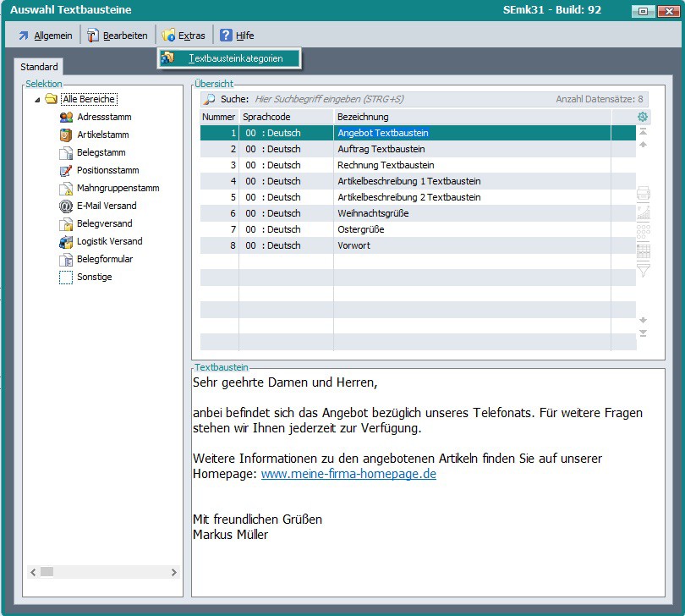The image size is (685, 616).
Task: Open link www.meine-firma-homepage.de
Action: click(348, 474)
